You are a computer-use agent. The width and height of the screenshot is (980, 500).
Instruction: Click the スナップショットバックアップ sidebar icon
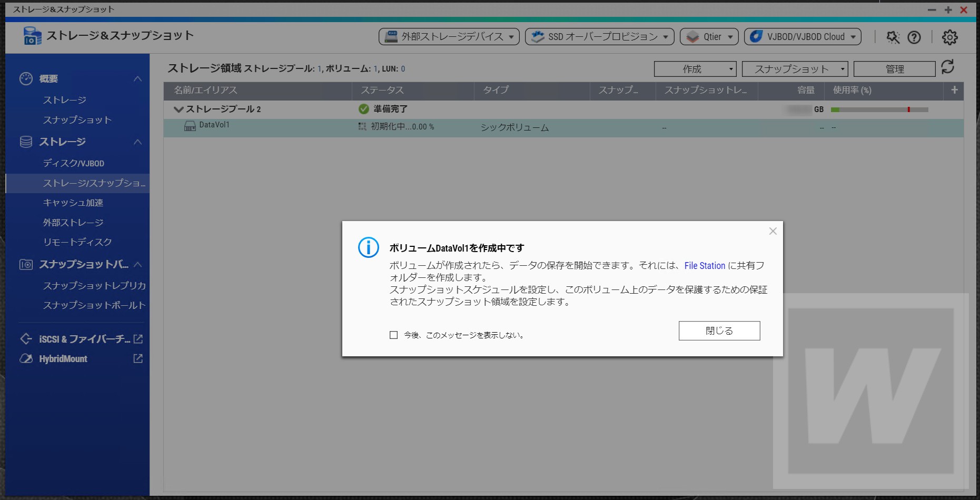(x=26, y=264)
